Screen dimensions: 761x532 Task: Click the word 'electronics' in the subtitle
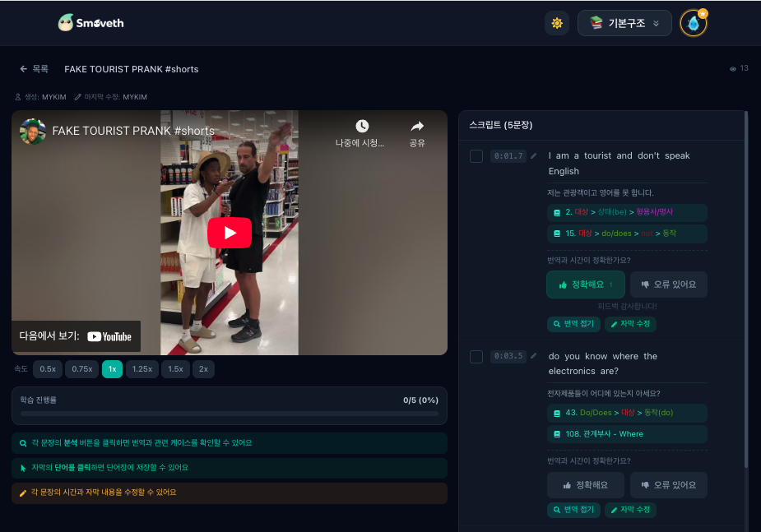pos(572,371)
